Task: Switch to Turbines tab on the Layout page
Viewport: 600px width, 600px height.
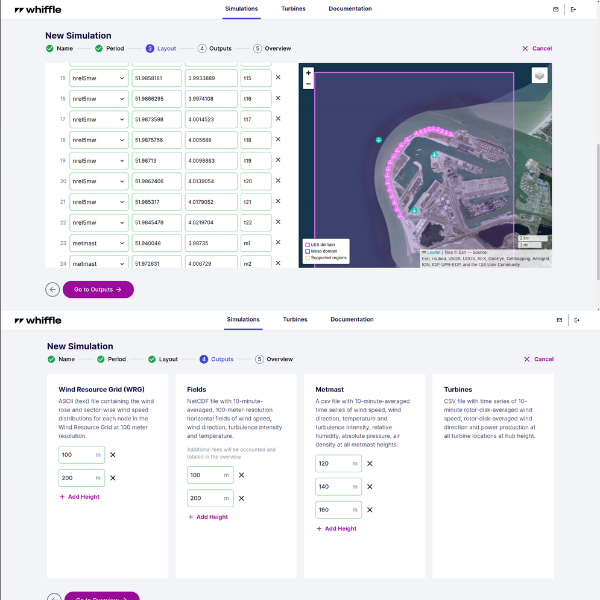Action: [293, 9]
